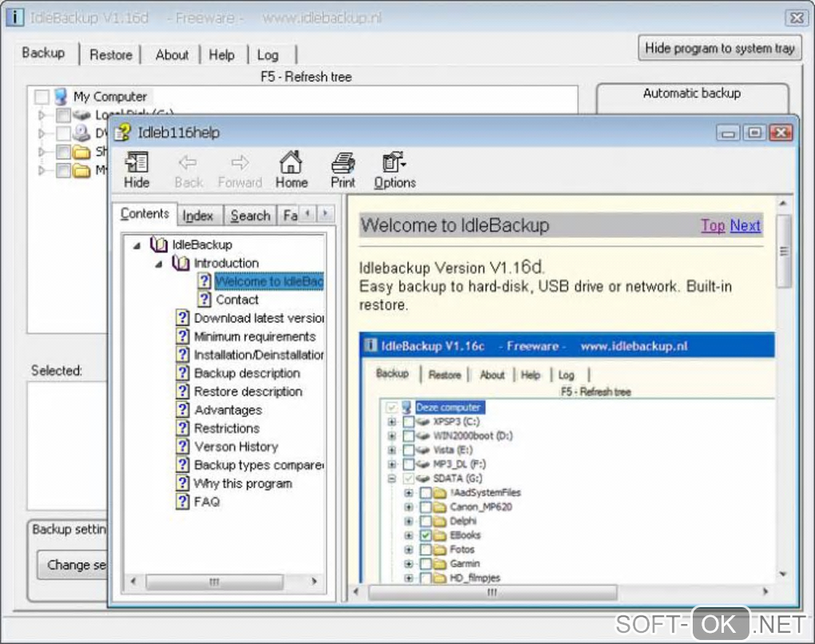This screenshot has width=815, height=644.
Task: Switch to the Index tab in help
Action: (197, 215)
